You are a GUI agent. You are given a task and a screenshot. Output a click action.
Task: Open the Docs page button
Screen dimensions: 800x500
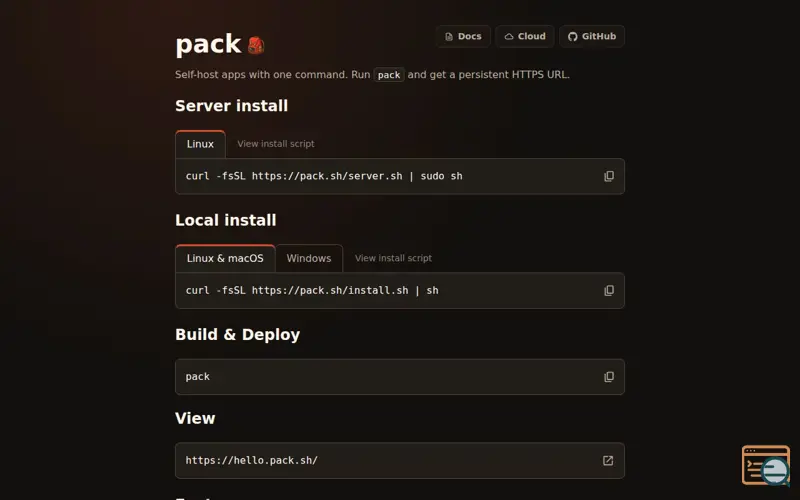463,36
